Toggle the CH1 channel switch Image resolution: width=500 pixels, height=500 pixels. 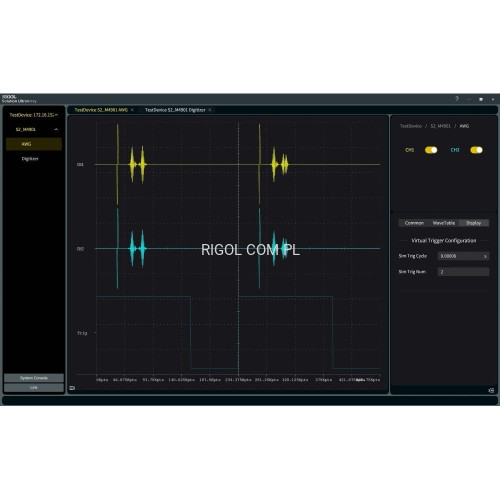click(x=431, y=150)
